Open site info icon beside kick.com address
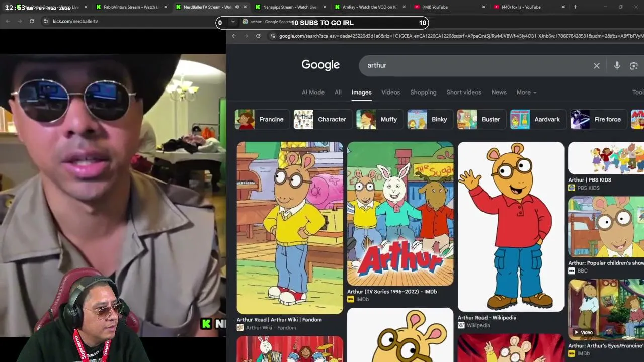The height and width of the screenshot is (362, 644). (x=46, y=21)
